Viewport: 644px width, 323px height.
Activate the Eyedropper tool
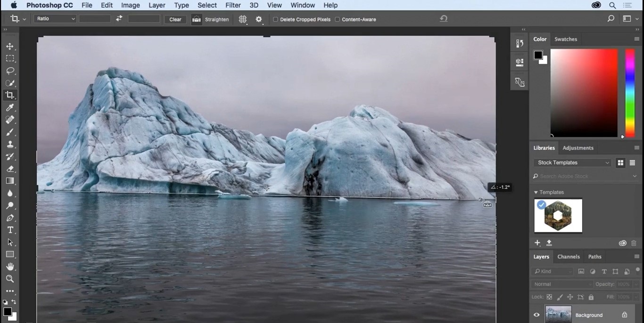[x=10, y=108]
